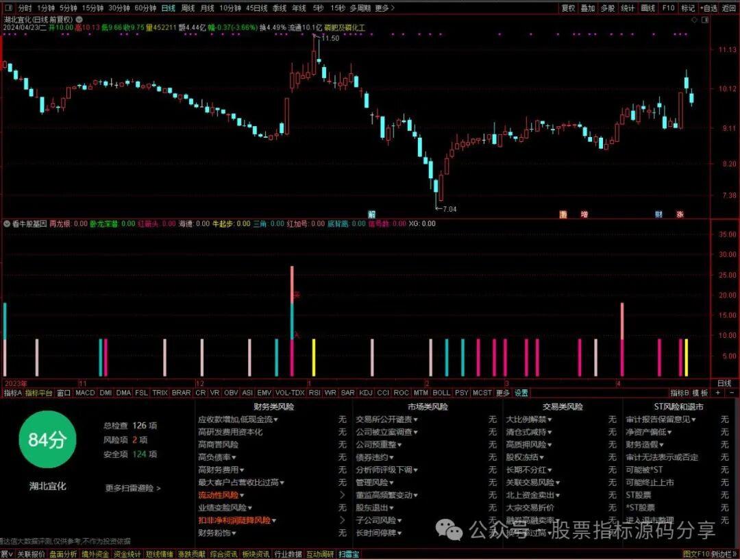
Task: Click the diamond icon at chart top right
Action: [x=694, y=20]
